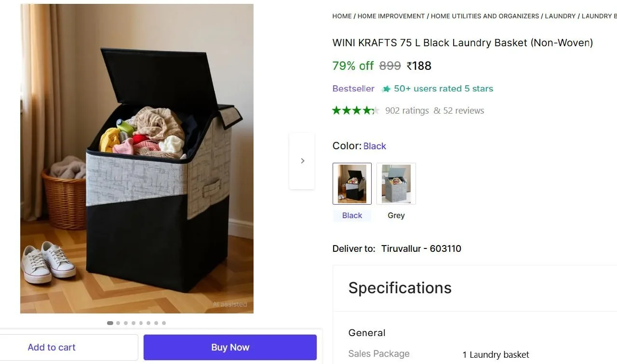Click the Bestseller label
Screen dimensions: 617x364
[353, 89]
